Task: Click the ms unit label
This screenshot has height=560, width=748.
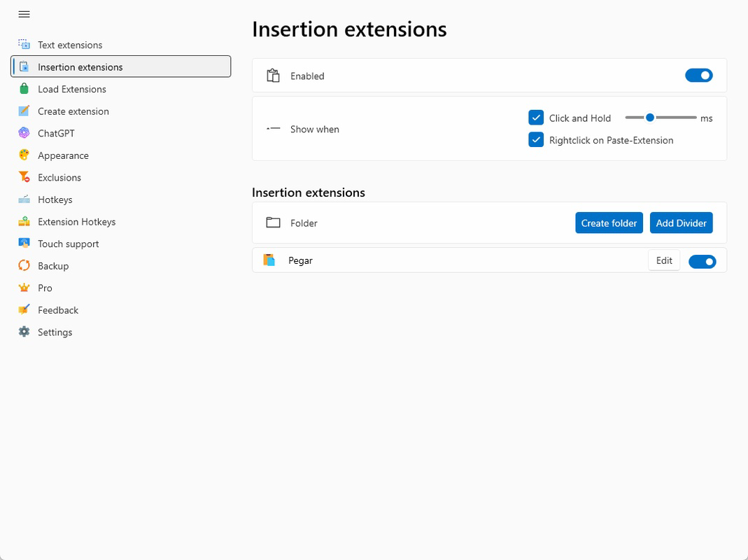Action: (707, 118)
